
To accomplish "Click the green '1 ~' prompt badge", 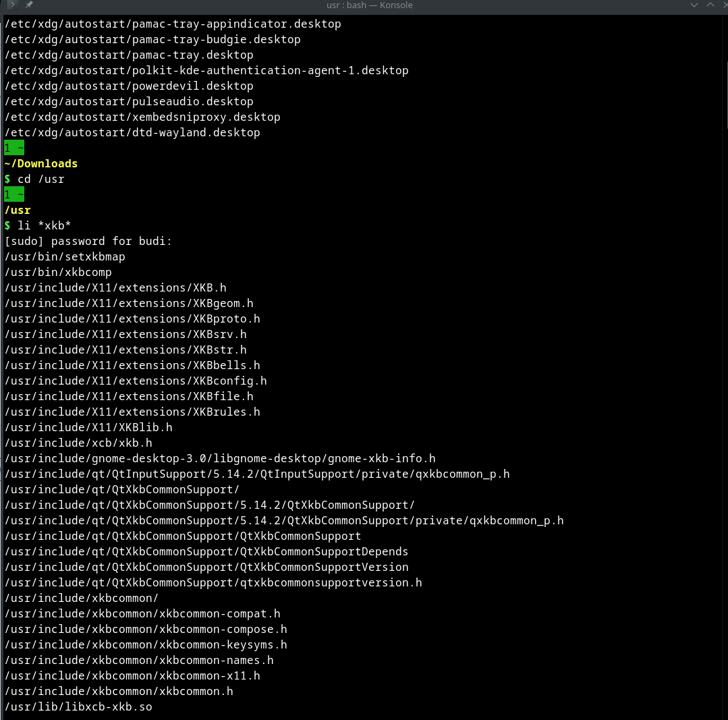I will click(x=13, y=147).
